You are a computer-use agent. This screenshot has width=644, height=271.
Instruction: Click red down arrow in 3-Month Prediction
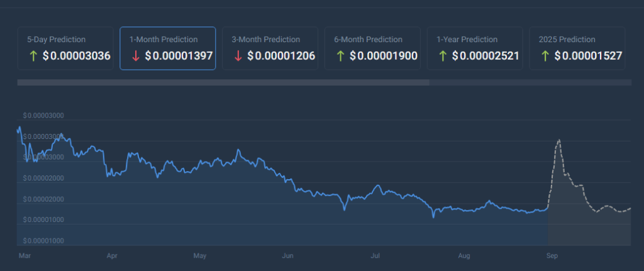(238, 56)
